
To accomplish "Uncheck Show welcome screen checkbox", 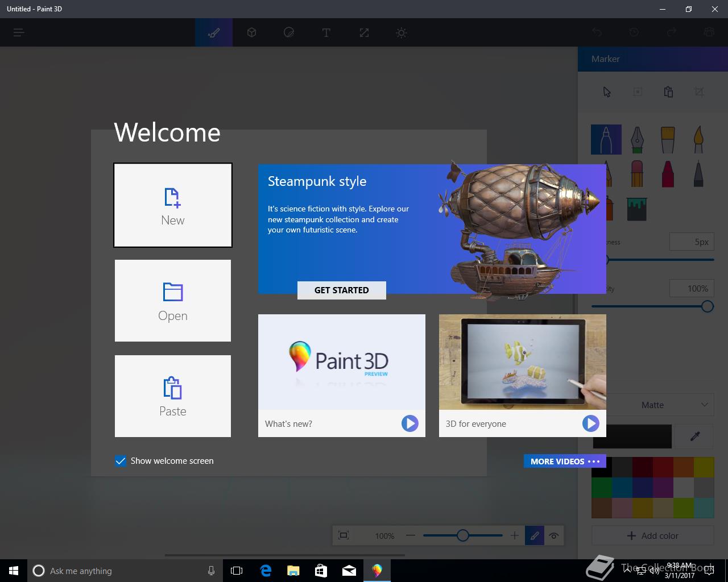I will (x=120, y=461).
